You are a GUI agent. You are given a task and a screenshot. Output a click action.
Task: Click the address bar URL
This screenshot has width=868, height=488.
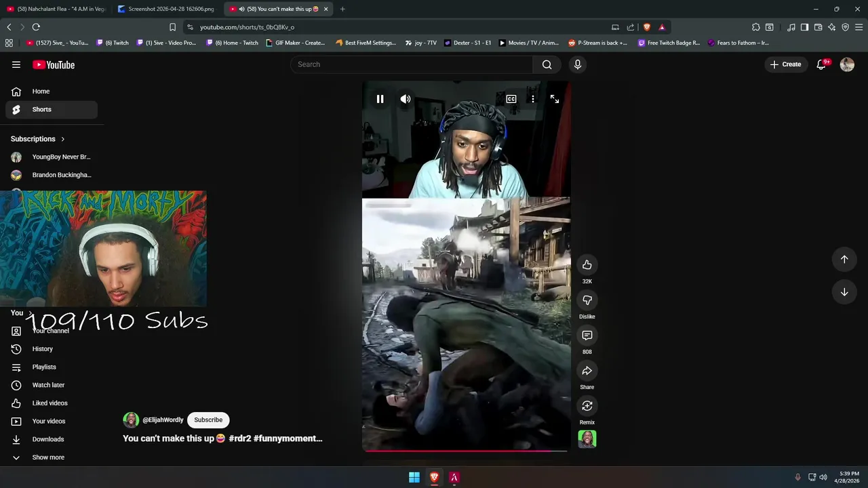coord(247,27)
